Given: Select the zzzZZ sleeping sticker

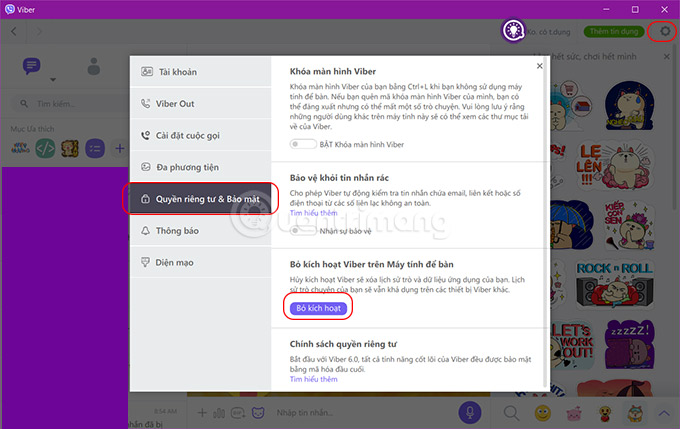Looking at the screenshot, I should (x=629, y=344).
